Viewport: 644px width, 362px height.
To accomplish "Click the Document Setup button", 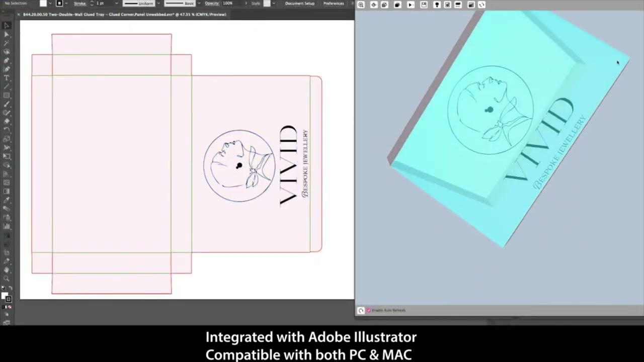I will tap(300, 4).
